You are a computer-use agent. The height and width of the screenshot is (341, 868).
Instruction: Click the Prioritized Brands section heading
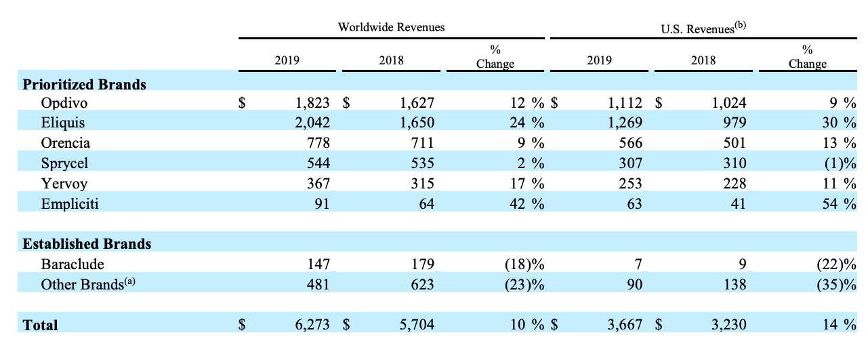click(x=85, y=85)
